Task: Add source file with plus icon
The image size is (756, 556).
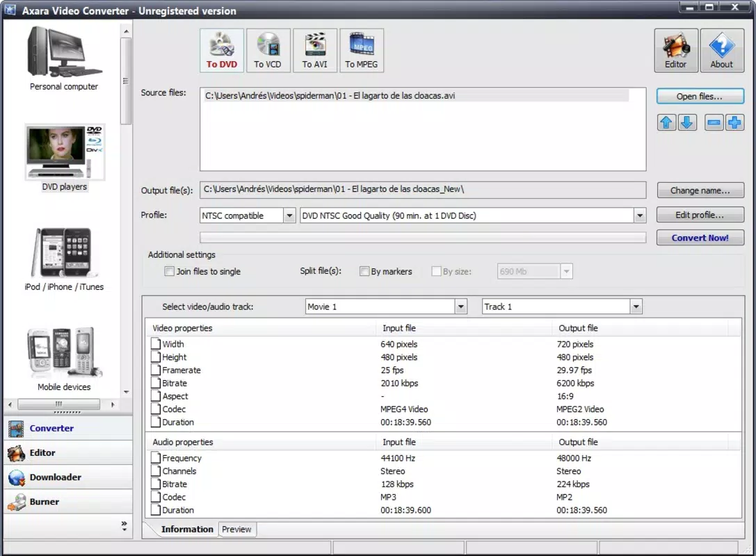Action: tap(734, 122)
